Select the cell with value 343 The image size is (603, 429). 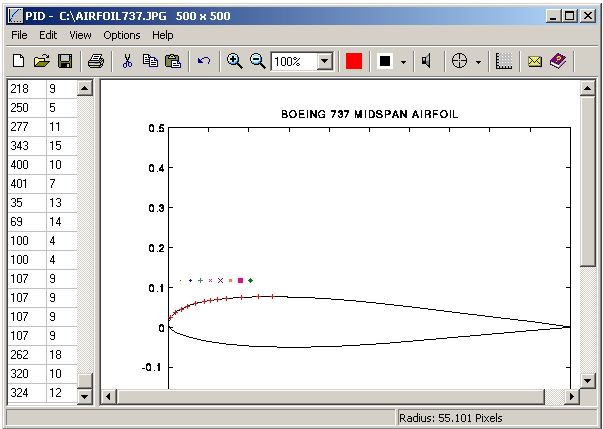tap(27, 146)
